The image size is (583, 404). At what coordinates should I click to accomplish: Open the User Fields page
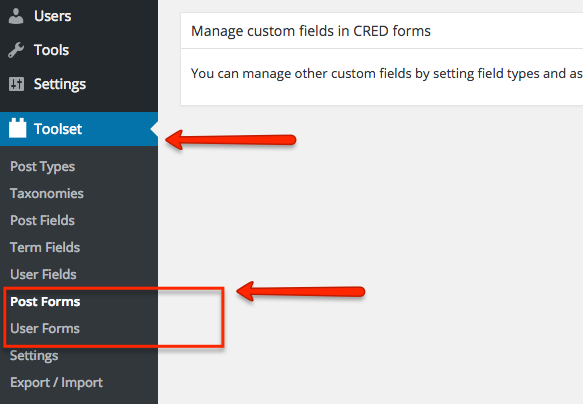point(43,274)
